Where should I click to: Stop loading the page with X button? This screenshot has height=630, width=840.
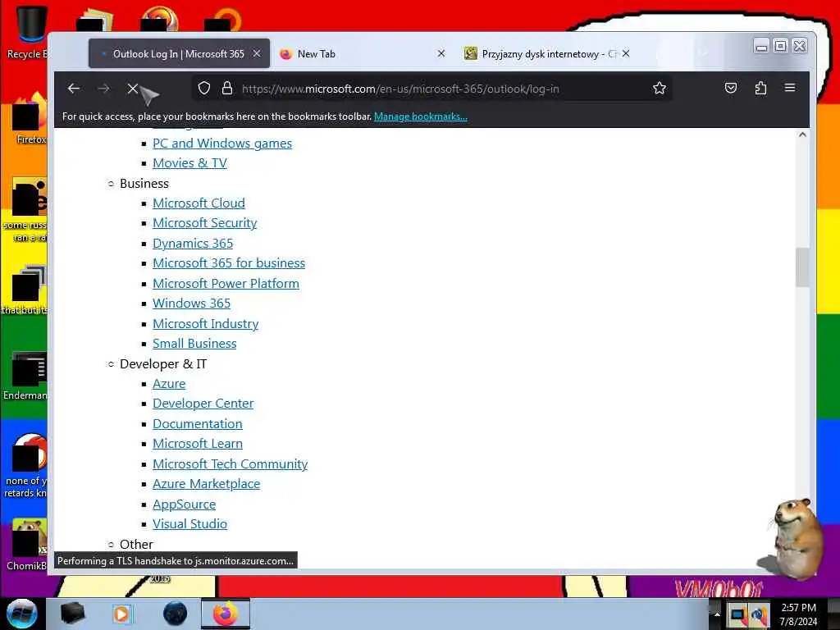(132, 89)
